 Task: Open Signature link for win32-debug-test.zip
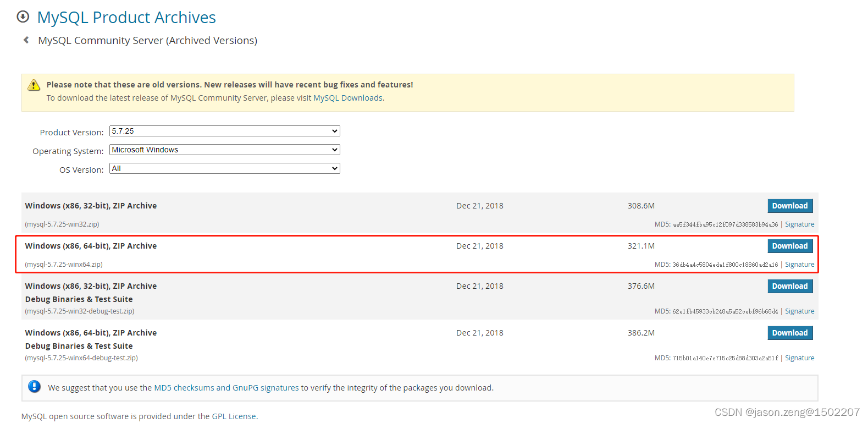[799, 311]
